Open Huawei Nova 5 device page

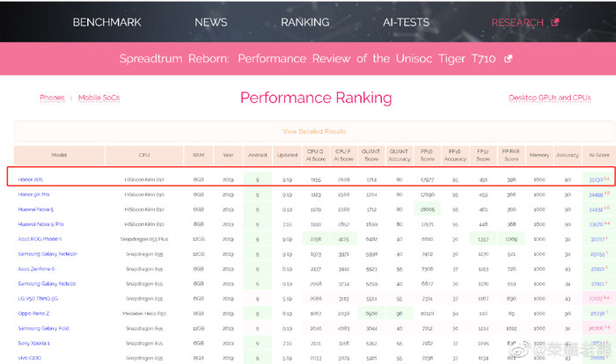pyautogui.click(x=36, y=209)
